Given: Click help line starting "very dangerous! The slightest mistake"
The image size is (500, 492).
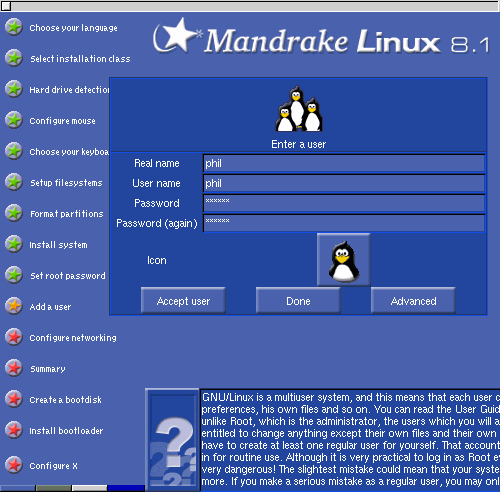Looking at the screenshot, I should click(x=351, y=469).
